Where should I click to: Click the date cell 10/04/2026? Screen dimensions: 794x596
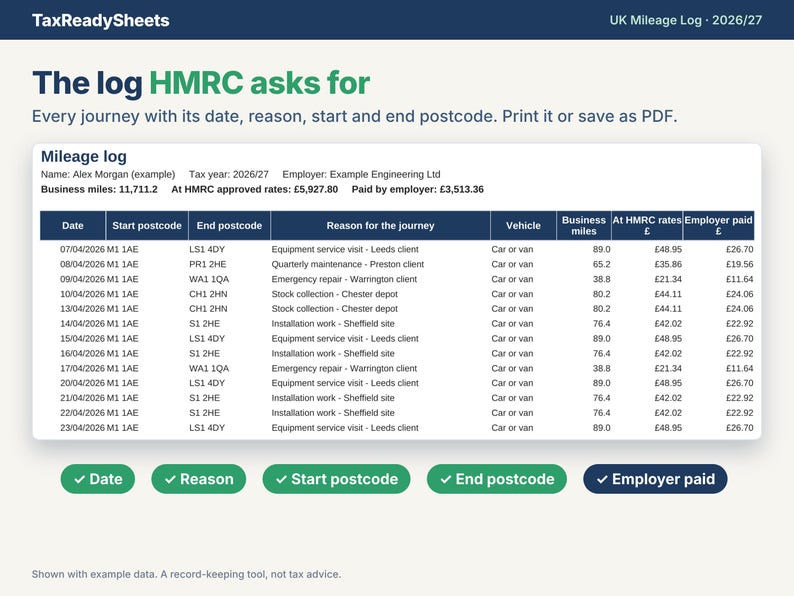[x=83, y=294]
